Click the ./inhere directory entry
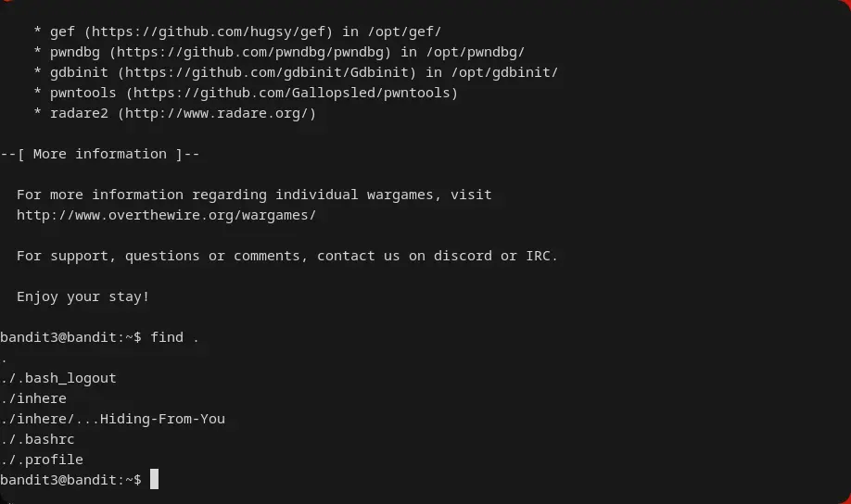The image size is (851, 504). point(33,398)
